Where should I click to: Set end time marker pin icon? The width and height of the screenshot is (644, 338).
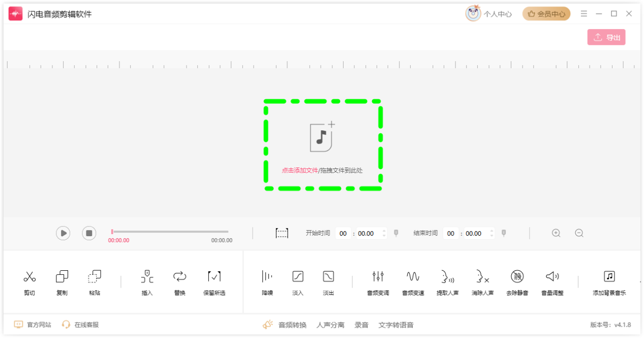point(504,233)
